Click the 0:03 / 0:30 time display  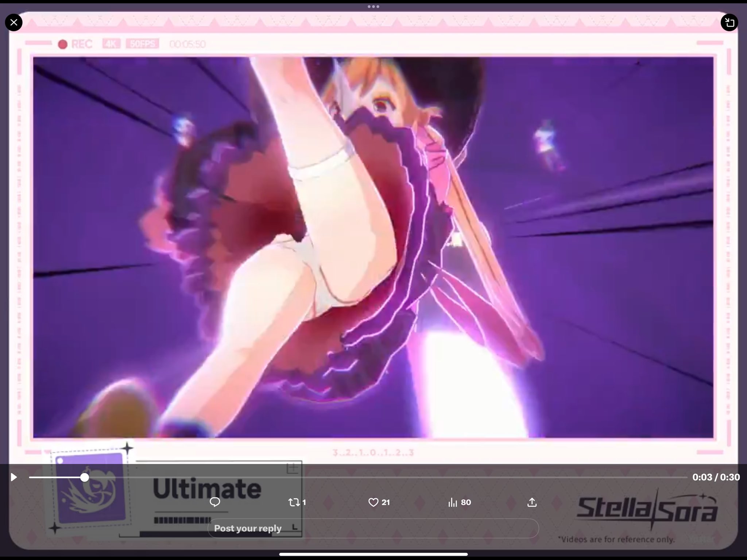click(x=716, y=477)
